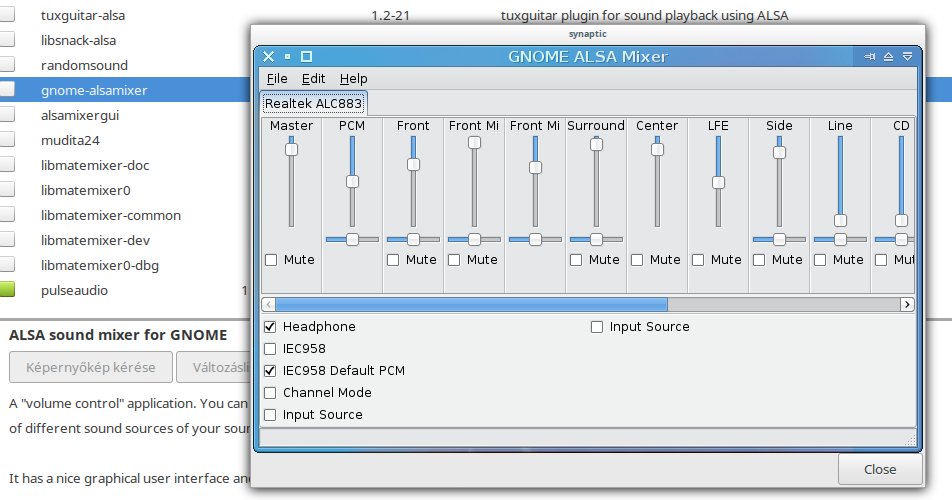
Task: Tick the Mute box under Surround
Action: coord(576,260)
